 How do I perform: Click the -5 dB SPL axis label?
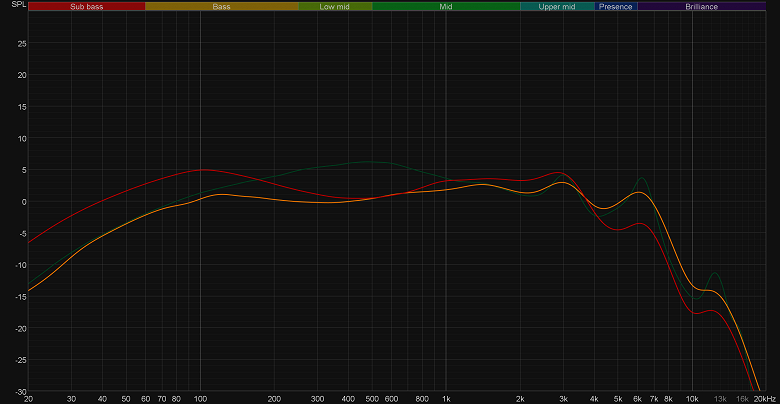point(23,233)
